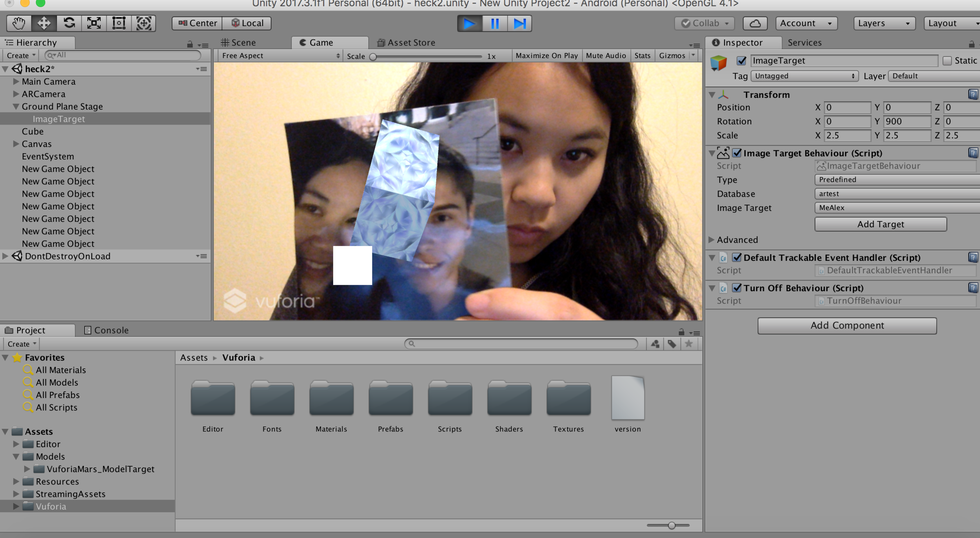Disable Default Trackable Event Handler checkbox
The width and height of the screenshot is (980, 538).
point(737,257)
